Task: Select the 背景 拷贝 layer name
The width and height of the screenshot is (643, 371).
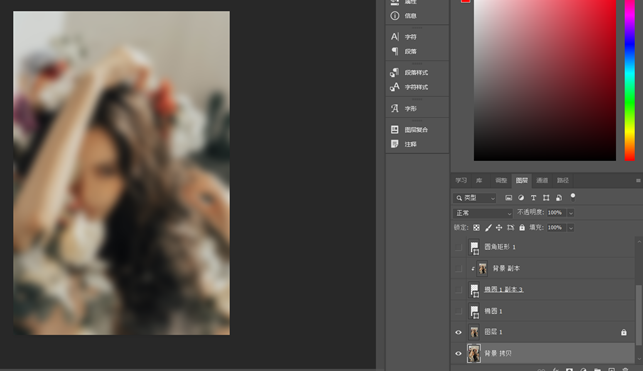Action: 498,353
